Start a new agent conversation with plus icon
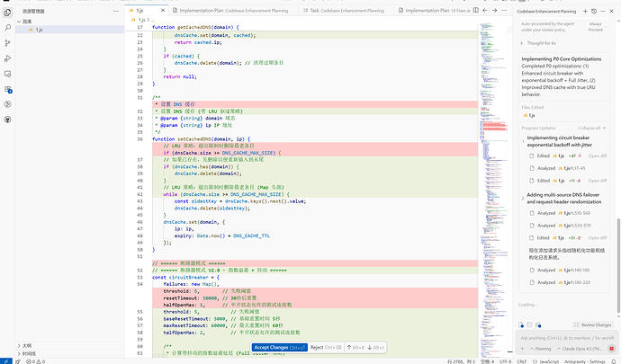The image size is (621, 364). click(x=585, y=11)
